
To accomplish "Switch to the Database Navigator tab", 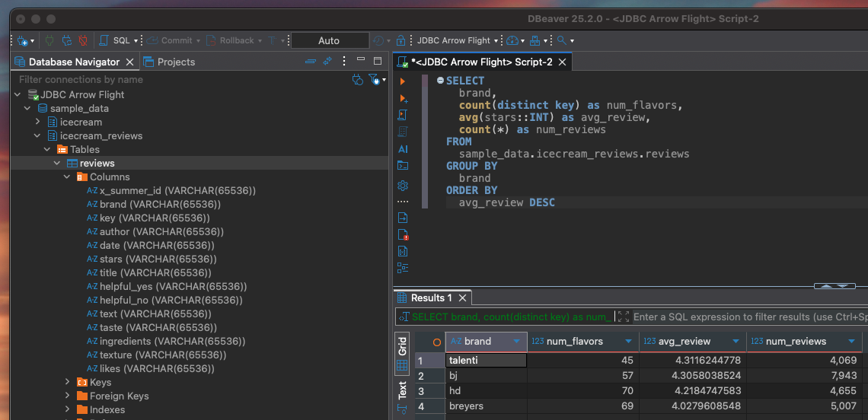I will (74, 62).
